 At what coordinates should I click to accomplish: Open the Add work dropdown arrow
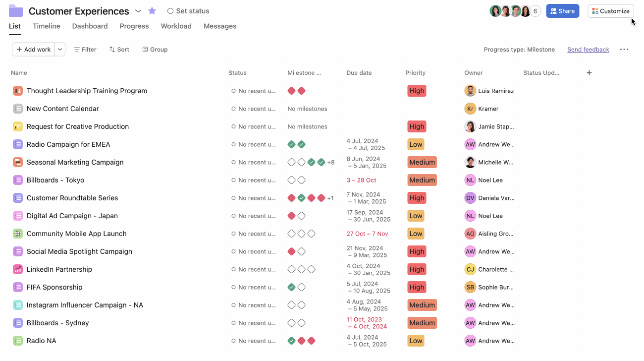point(60,50)
